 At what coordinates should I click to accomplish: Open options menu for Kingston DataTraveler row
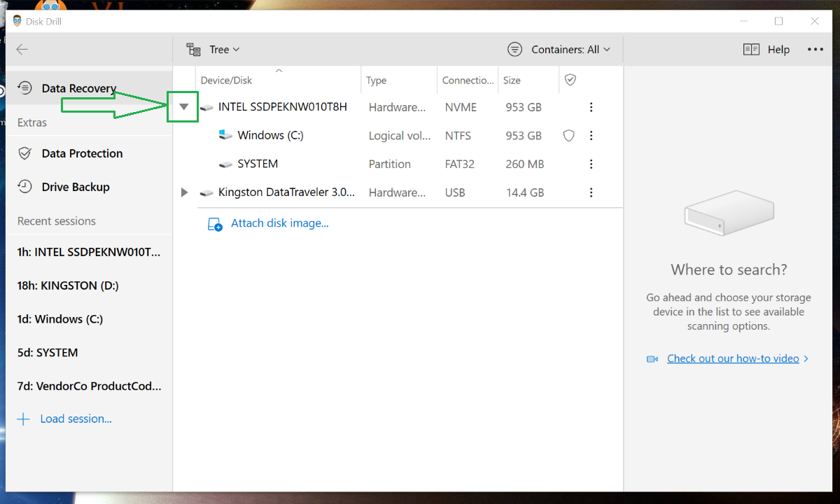pyautogui.click(x=591, y=192)
